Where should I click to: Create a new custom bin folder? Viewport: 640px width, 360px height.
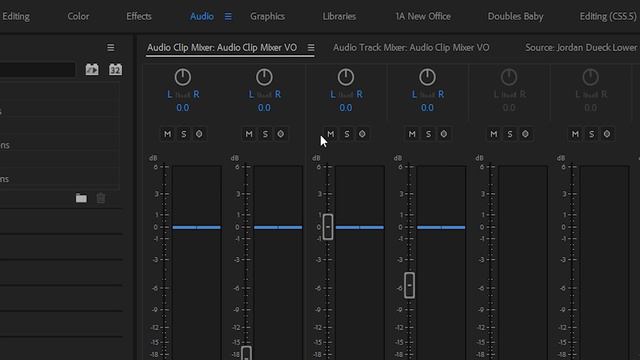pos(81,198)
